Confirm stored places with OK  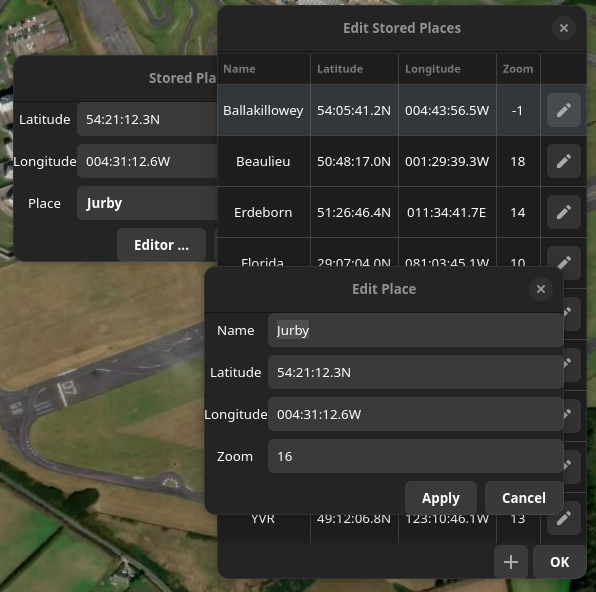(x=559, y=562)
